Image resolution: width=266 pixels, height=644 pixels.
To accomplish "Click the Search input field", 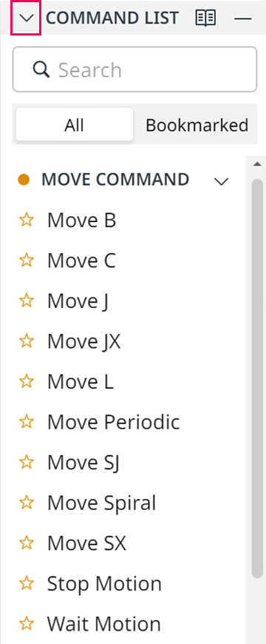I will point(134,70).
